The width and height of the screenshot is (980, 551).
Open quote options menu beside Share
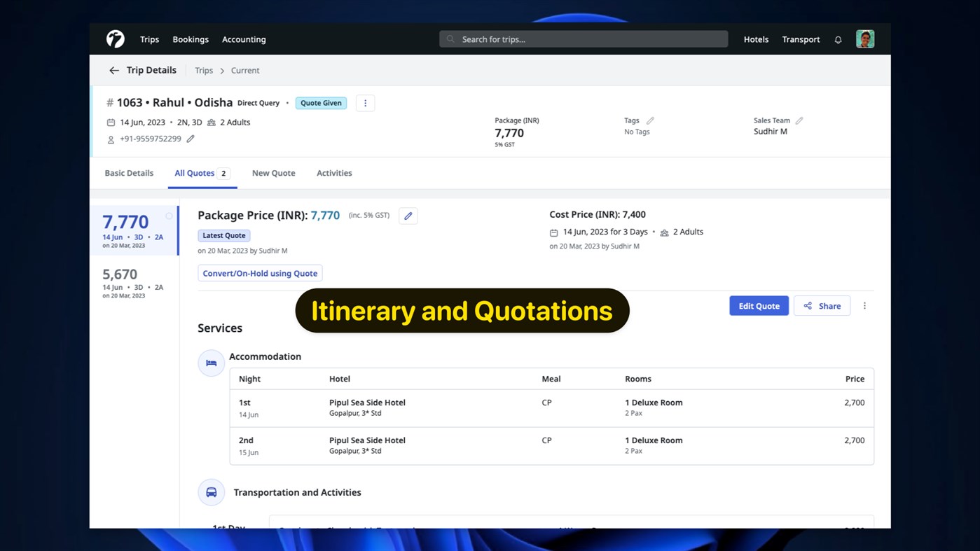864,306
